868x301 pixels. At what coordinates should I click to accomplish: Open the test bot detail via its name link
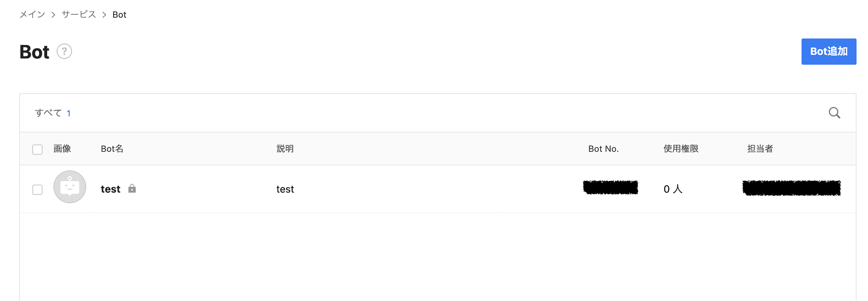(110, 189)
